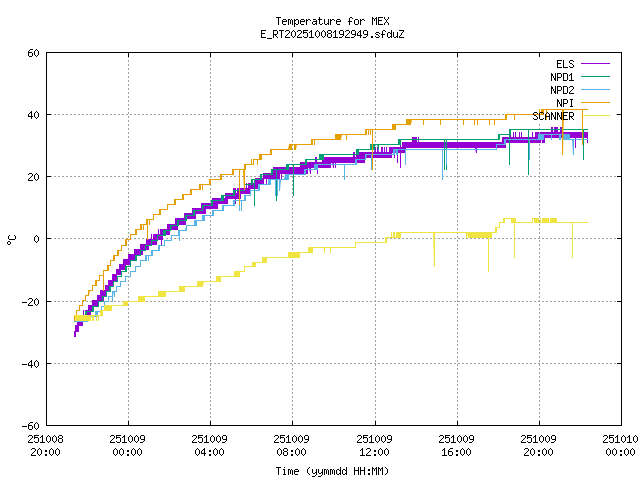Click the 0 y-axis tick label

point(36,239)
